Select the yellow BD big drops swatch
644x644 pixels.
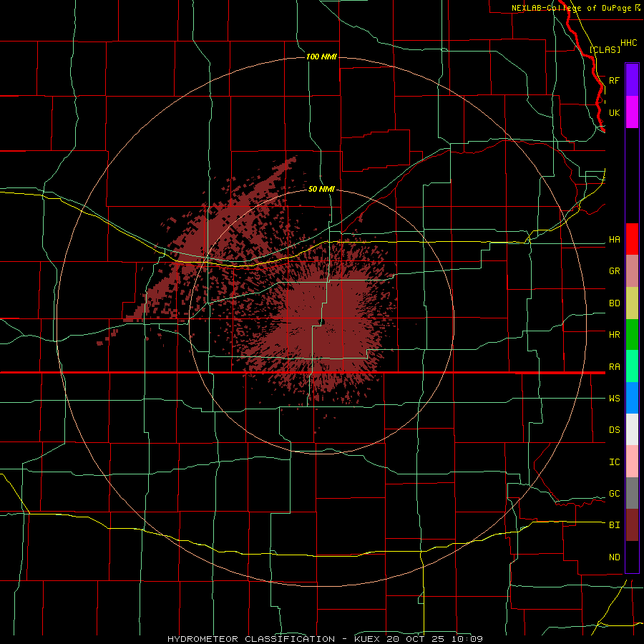(x=632, y=303)
